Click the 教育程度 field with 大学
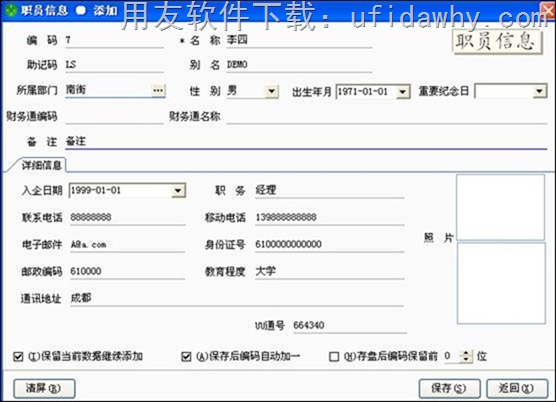Screen dimensions: 556x402 [329, 272]
